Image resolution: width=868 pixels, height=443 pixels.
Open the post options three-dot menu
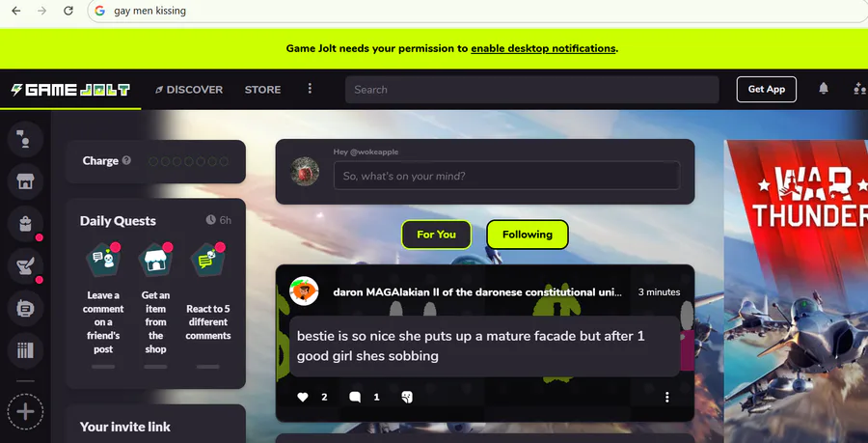pos(667,397)
